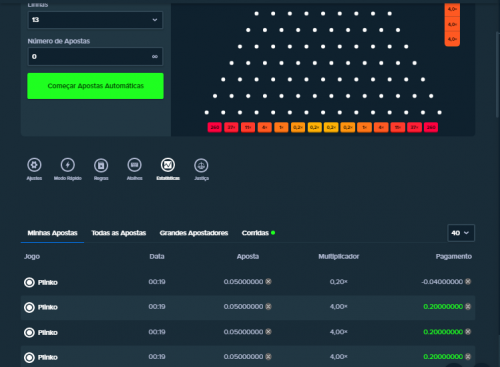Image resolution: width=500 pixels, height=367 pixels.
Task: Click the rightmost 37× multiplier slot
Action: (x=414, y=127)
